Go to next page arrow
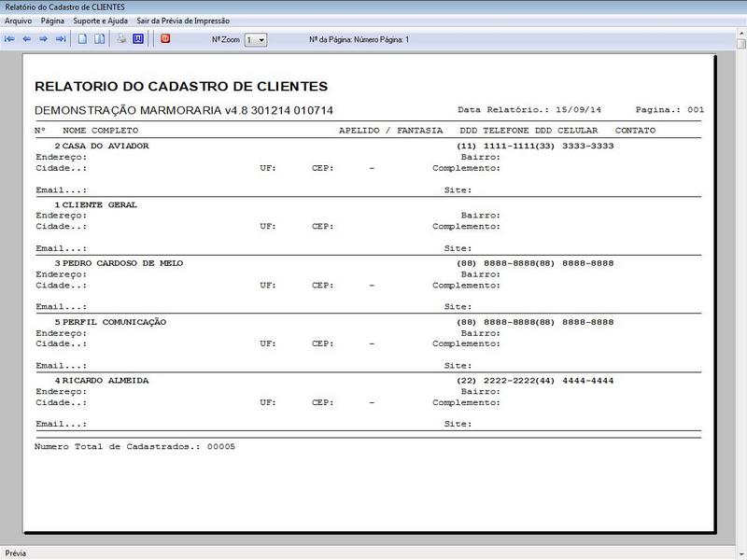Screen dimensions: 747x560 coord(43,39)
